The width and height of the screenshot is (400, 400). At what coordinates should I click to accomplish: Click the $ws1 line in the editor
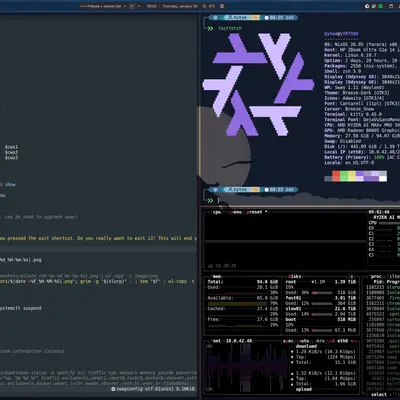pyautogui.click(x=12, y=147)
